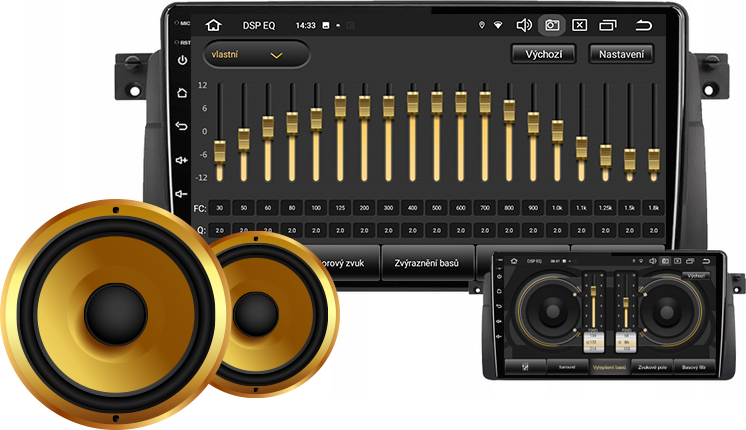Image resolution: width=746 pixels, height=430 pixels.
Task: Take a screenshot with the camera icon
Action: tap(552, 25)
